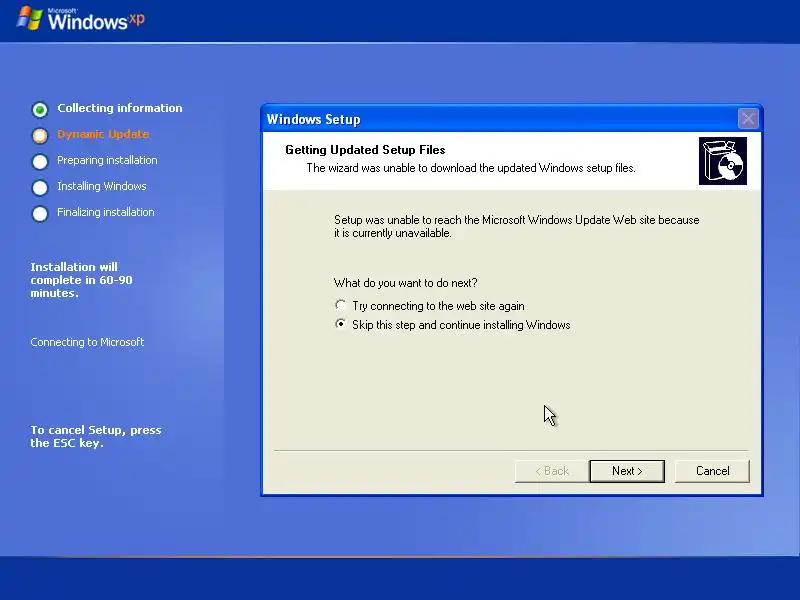Click the Cancel button

click(712, 471)
